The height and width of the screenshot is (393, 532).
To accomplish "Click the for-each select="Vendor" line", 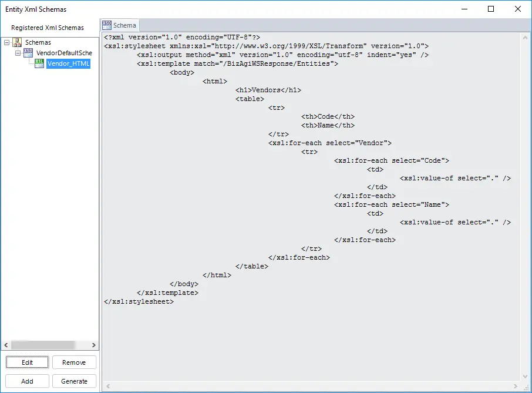I will pyautogui.click(x=330, y=143).
